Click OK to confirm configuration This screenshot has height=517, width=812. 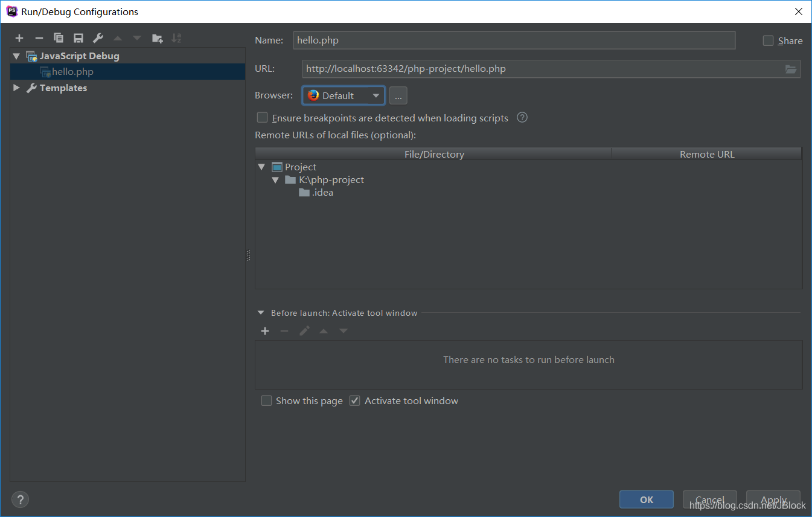point(647,499)
